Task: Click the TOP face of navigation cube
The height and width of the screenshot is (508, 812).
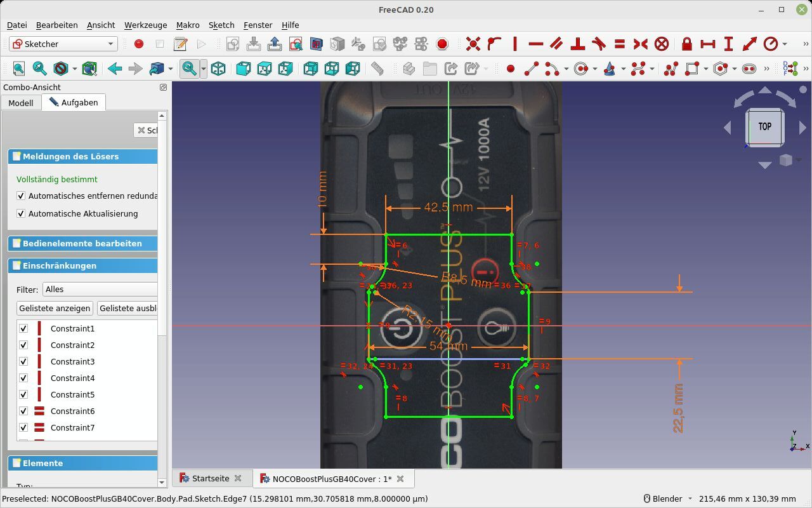Action: point(764,126)
